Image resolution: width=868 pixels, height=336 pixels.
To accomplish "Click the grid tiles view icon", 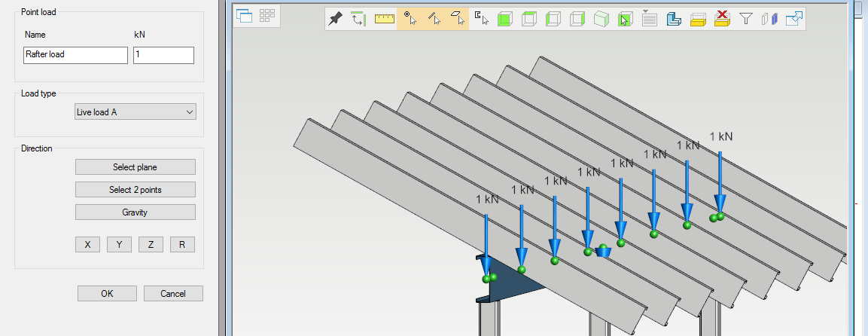I will [267, 15].
